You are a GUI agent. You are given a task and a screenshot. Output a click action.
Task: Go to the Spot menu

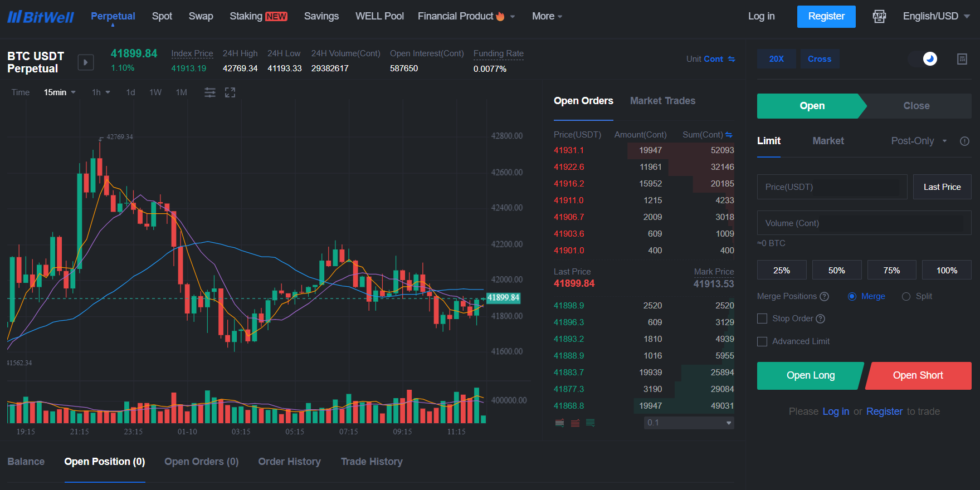162,16
